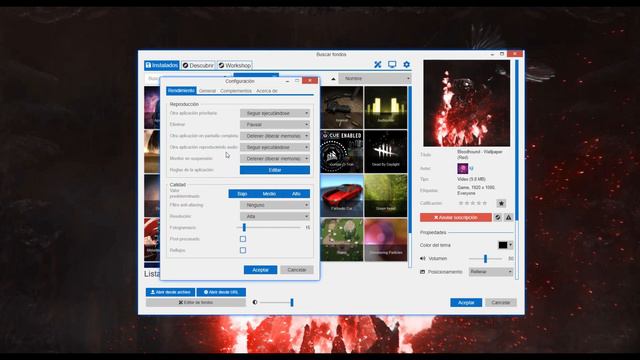Open Otra aplicación reproduciendo audio dropdown
The image size is (640, 360).
tap(275, 147)
